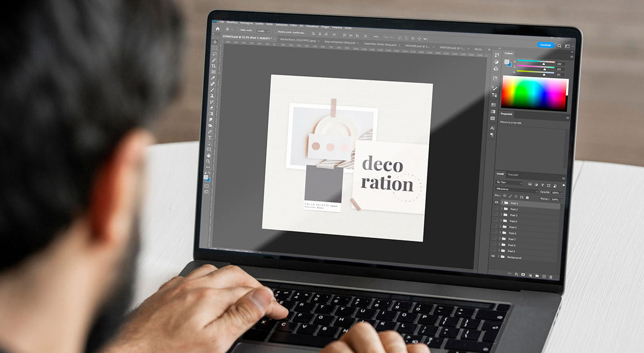Screen dimensions: 644x353
Task: Click the Condividi share button
Action: tap(545, 45)
